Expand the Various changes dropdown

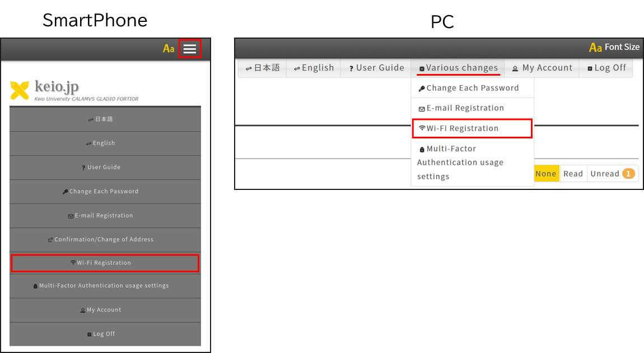[x=458, y=68]
